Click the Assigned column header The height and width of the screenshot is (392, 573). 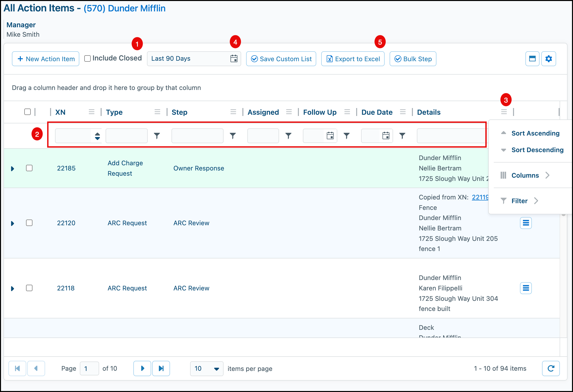(263, 112)
